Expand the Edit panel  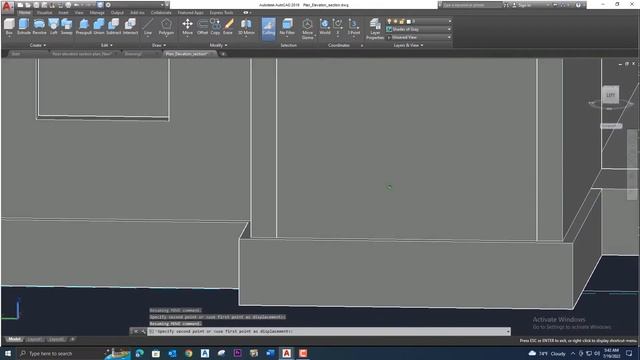[x=107, y=45]
